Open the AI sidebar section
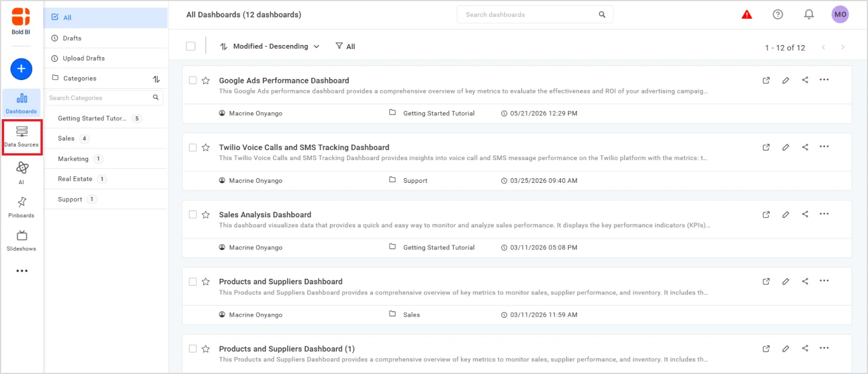This screenshot has height=374, width=868. coord(22,173)
